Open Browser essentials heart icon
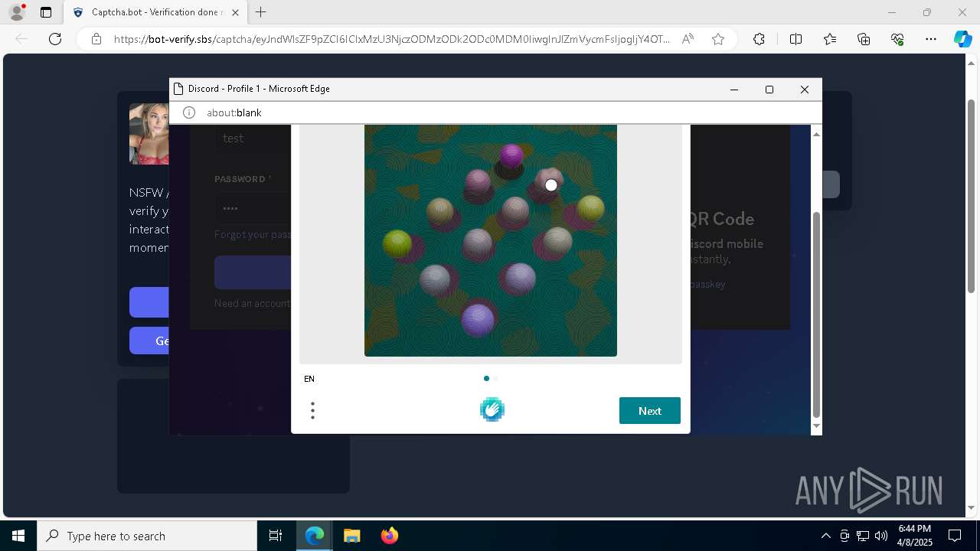The image size is (980, 551). tap(897, 39)
